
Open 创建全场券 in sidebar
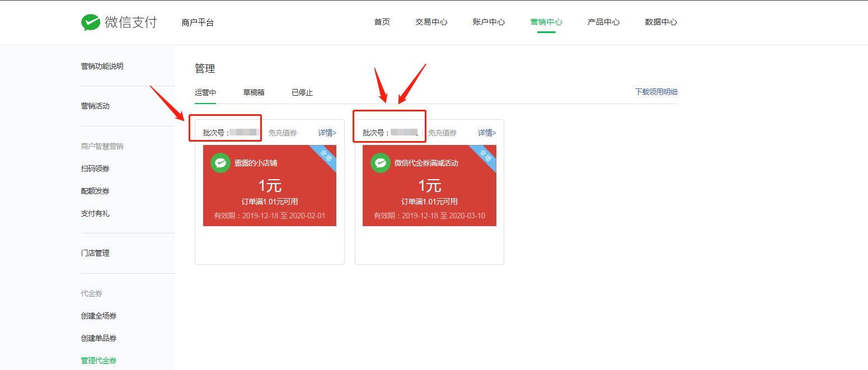click(98, 316)
